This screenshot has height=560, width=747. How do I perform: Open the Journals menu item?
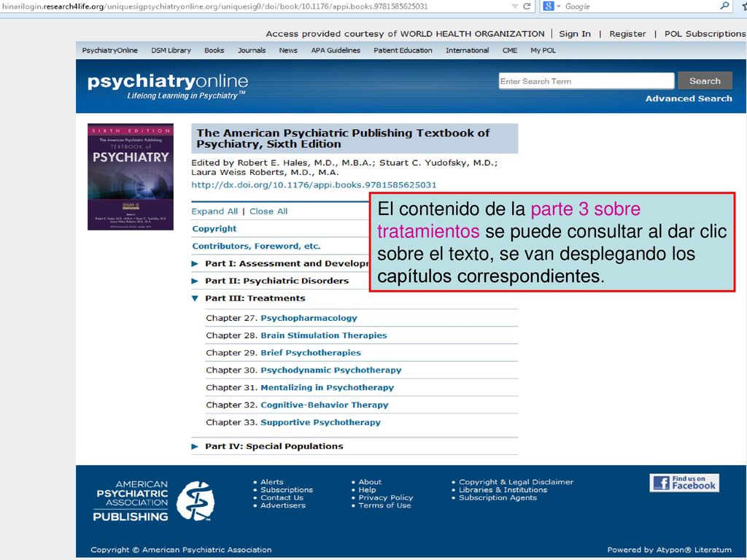252,50
